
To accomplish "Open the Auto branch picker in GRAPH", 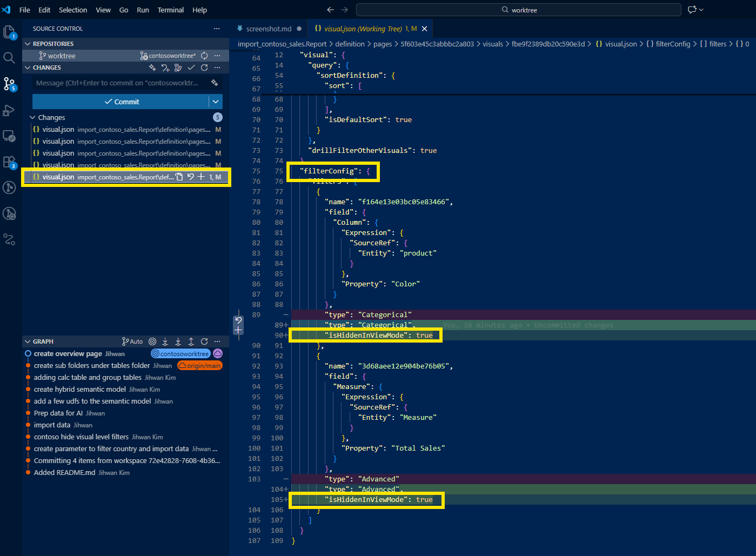I will click(x=132, y=341).
